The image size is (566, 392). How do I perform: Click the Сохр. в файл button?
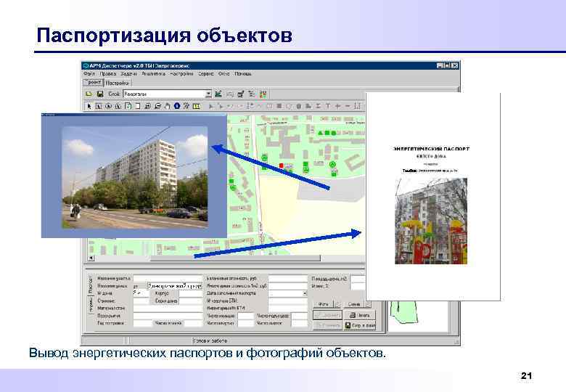coord(360,325)
